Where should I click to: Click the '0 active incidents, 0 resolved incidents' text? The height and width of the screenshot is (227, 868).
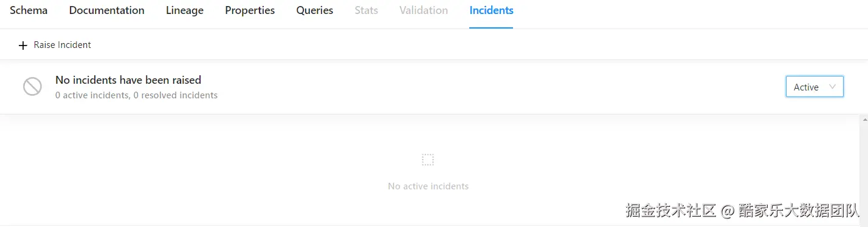(136, 95)
